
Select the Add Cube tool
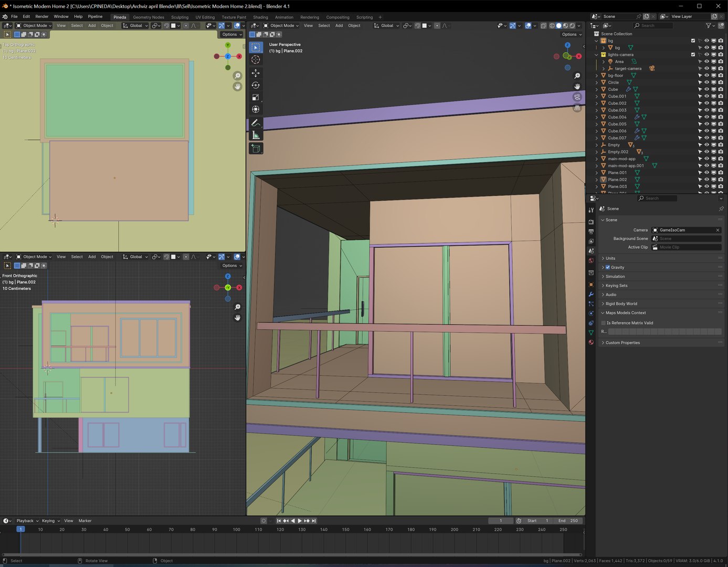click(x=256, y=149)
